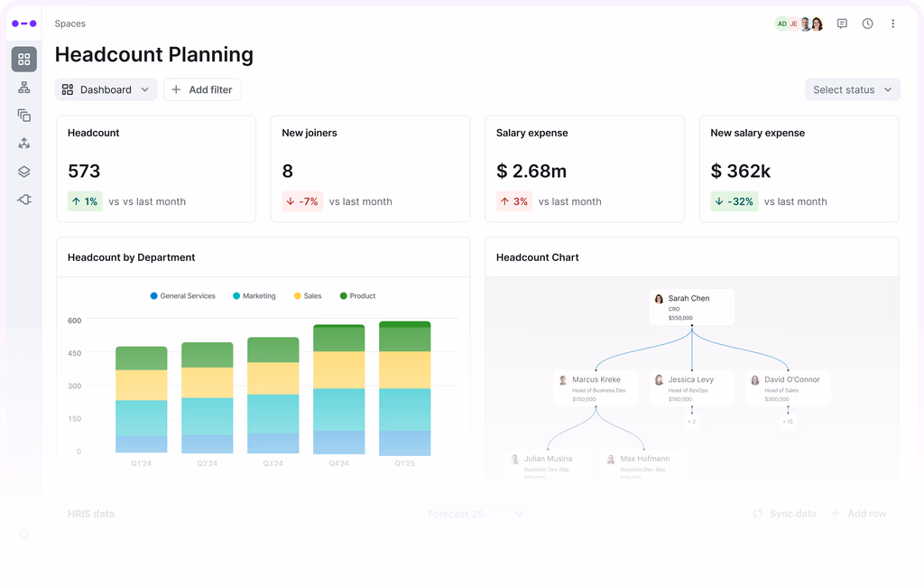Screen dimensions: 924x587
Task: Click the 3% salary expense badge
Action: point(514,201)
